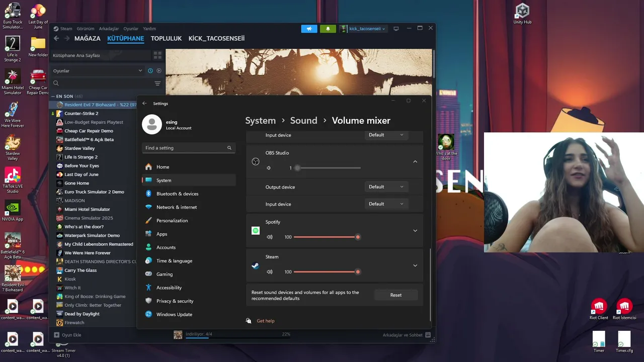The width and height of the screenshot is (644, 362).
Task: Open Network & internet settings
Action: tap(189, 207)
